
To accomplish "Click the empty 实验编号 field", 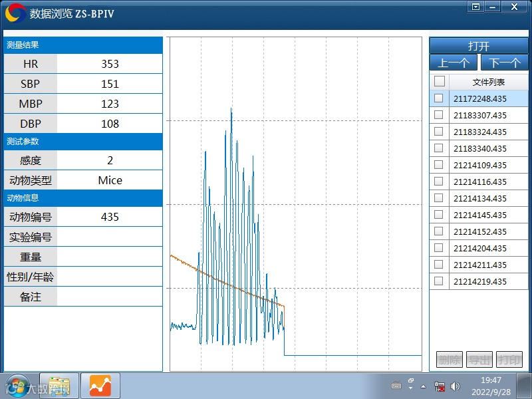I will point(110,237).
